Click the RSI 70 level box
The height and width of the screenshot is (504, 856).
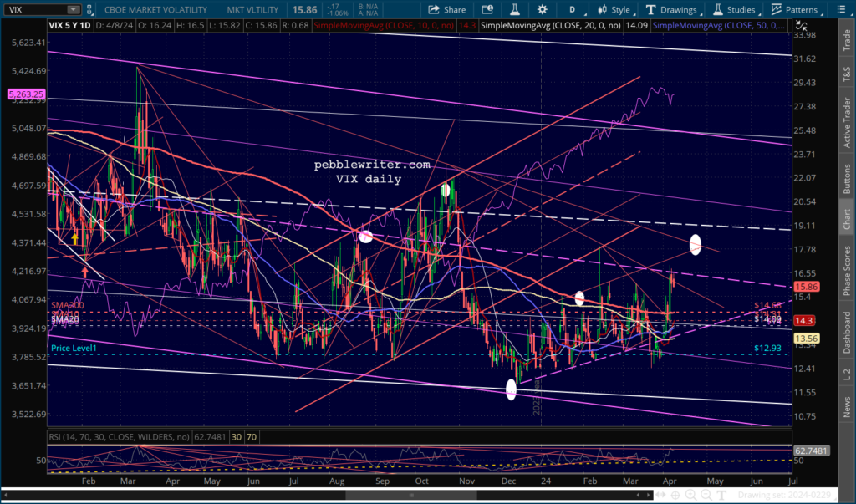(x=251, y=437)
